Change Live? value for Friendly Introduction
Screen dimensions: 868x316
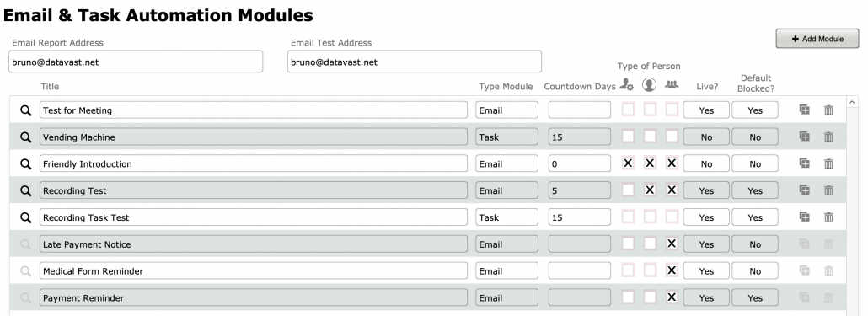pos(706,163)
